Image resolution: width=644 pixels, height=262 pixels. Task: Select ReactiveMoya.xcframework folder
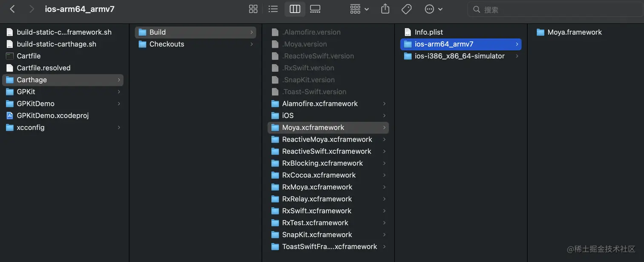coord(328,139)
